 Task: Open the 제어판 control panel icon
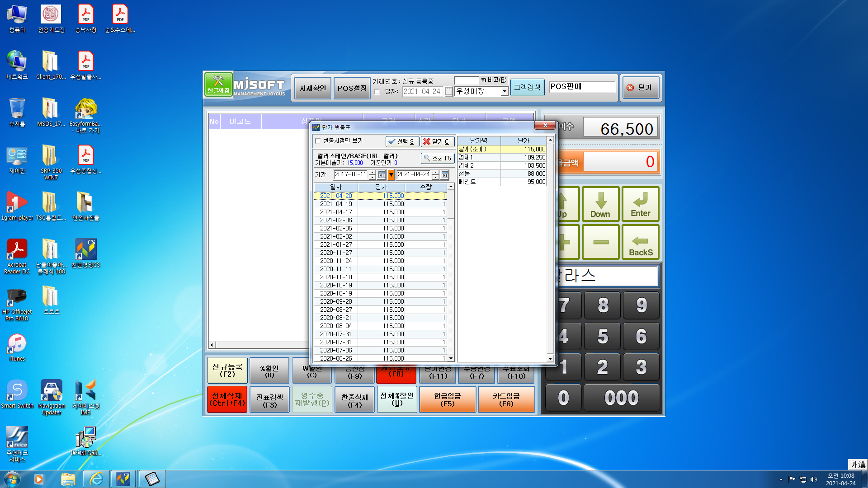pyautogui.click(x=17, y=160)
